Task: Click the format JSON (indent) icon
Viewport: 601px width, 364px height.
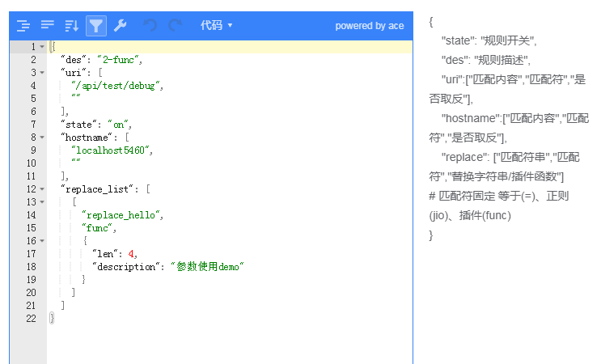Action: coord(23,26)
